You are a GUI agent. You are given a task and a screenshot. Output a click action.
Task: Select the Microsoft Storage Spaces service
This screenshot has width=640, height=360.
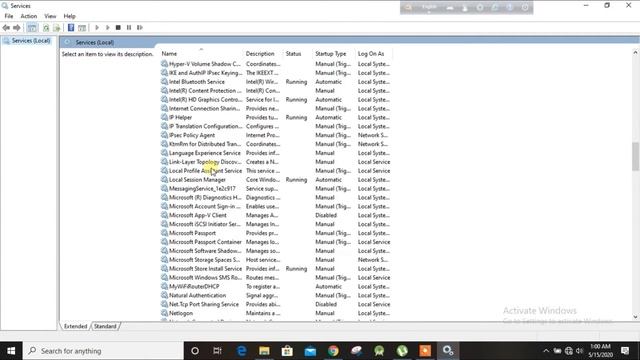point(276,260)
